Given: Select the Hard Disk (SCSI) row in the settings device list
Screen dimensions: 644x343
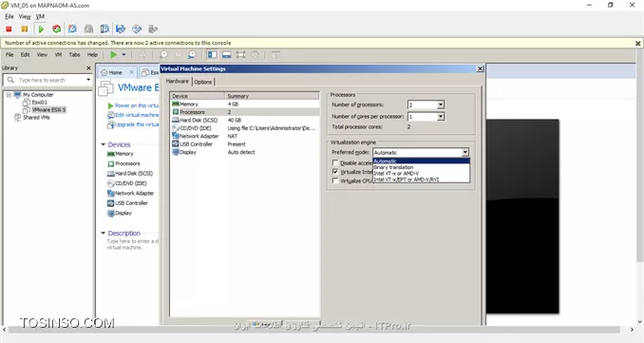Looking at the screenshot, I should [x=245, y=120].
